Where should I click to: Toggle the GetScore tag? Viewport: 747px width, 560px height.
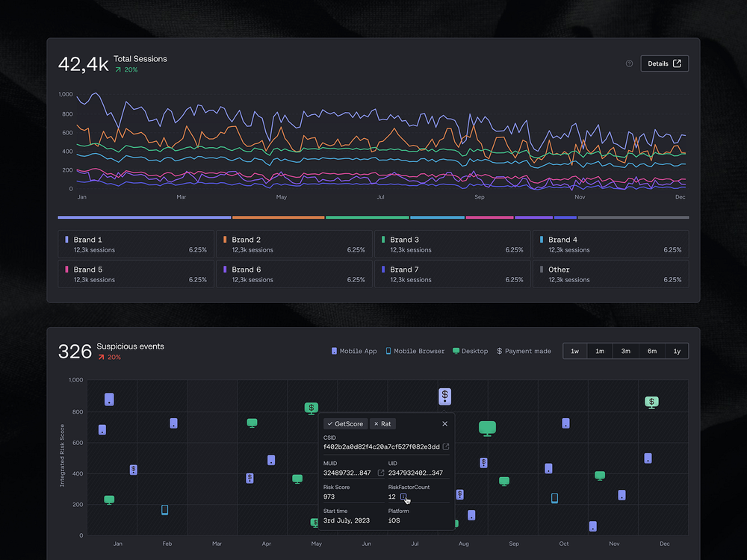(x=345, y=423)
